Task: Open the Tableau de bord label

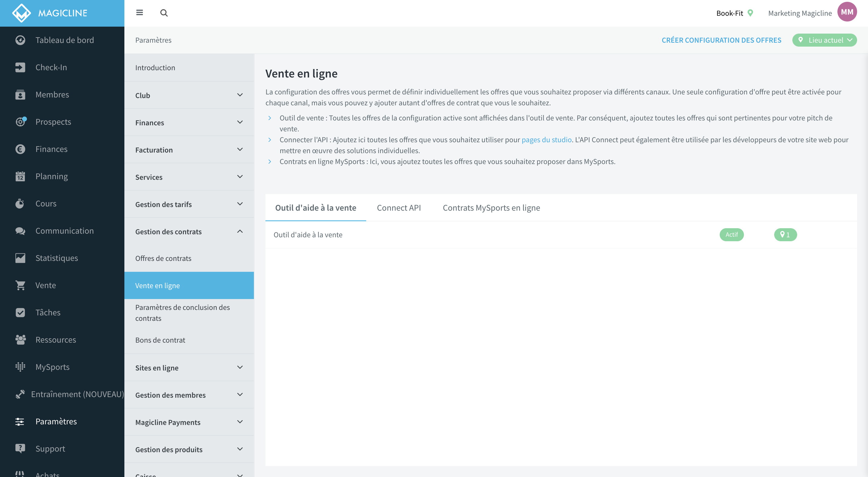Action: pyautogui.click(x=65, y=40)
